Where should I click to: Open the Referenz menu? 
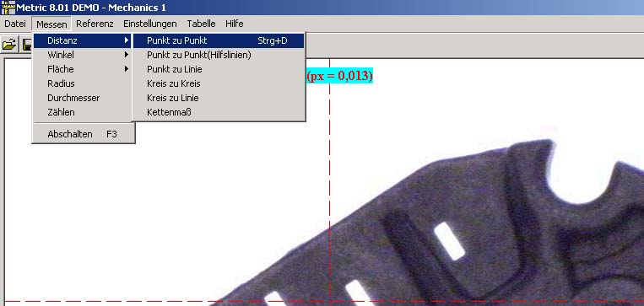(x=95, y=24)
